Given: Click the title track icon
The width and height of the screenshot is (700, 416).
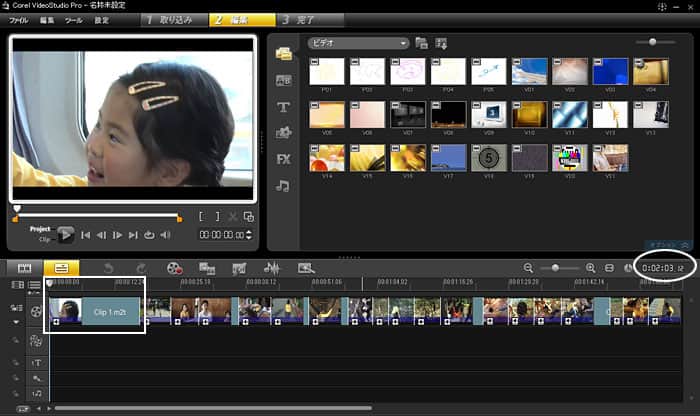Looking at the screenshot, I should tap(36, 363).
